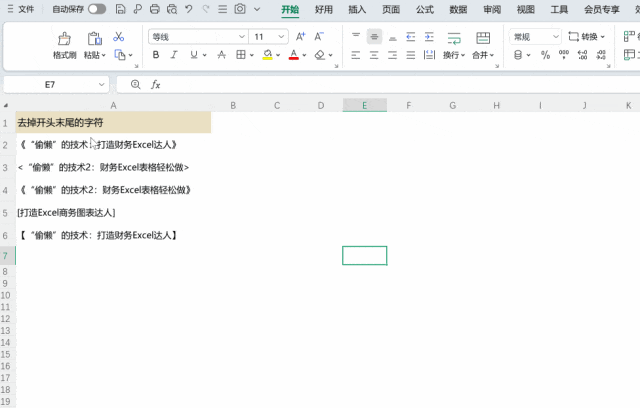The width and height of the screenshot is (640, 408).
Task: Click the cell borders icon
Action: click(x=241, y=55)
